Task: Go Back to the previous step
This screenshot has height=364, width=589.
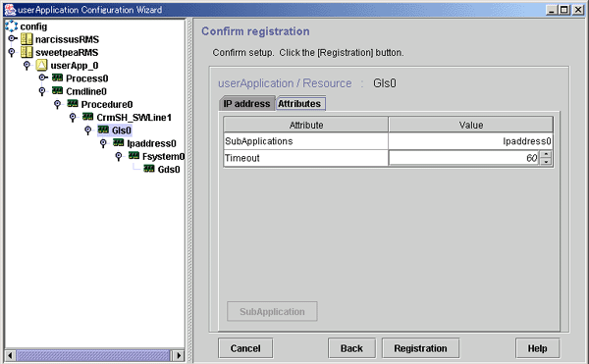Action: click(351, 348)
